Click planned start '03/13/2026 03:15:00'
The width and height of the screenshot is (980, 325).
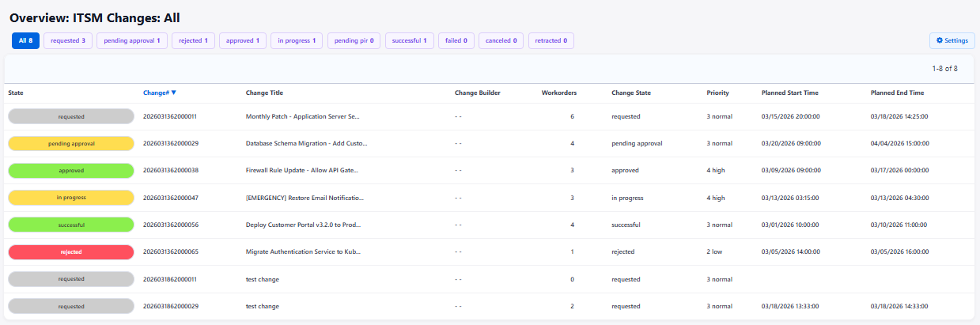(x=790, y=198)
